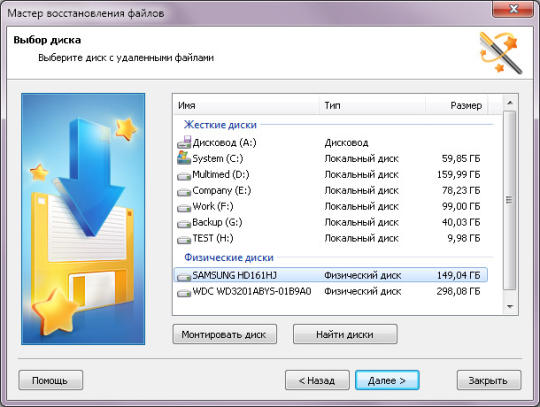Click the disk list scrollbar down arrow
540x407 pixels.
510,306
